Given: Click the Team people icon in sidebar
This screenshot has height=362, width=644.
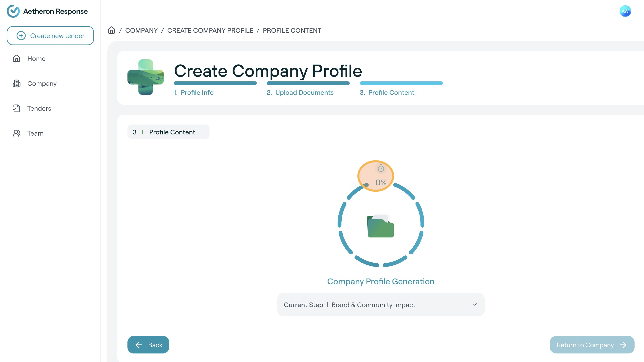Looking at the screenshot, I should click(x=17, y=133).
